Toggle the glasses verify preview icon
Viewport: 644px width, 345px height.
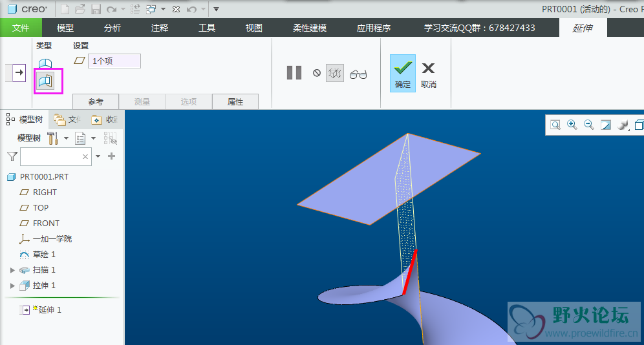358,74
